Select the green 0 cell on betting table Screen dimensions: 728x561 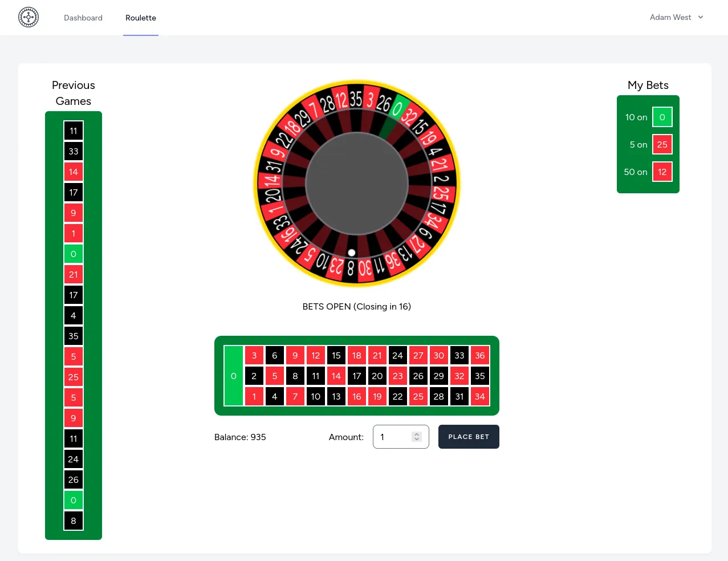click(233, 376)
